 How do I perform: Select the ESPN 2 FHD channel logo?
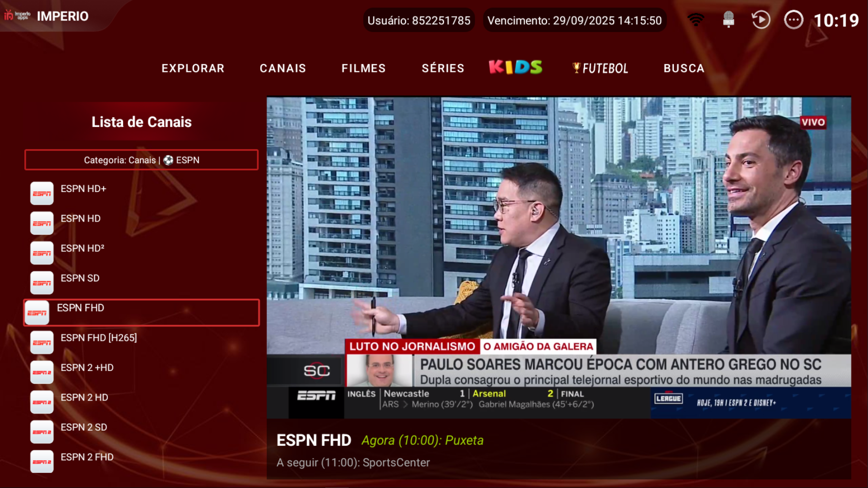42,462
